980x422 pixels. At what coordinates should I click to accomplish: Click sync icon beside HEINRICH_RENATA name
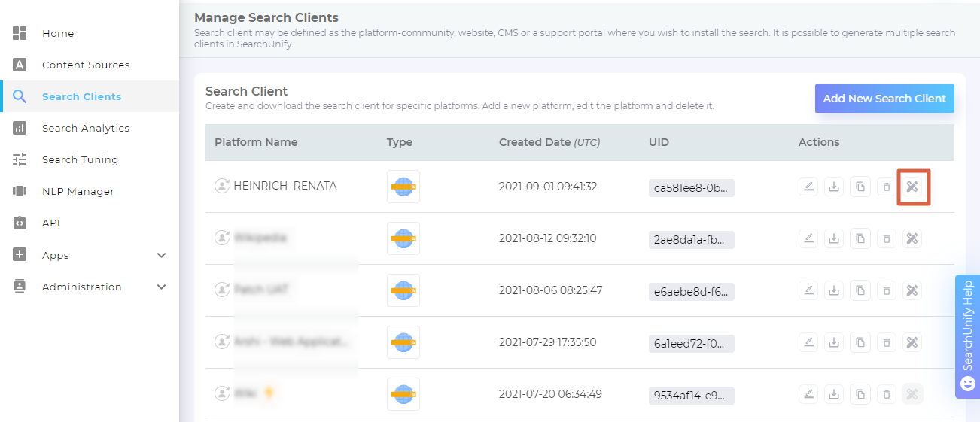tap(222, 186)
